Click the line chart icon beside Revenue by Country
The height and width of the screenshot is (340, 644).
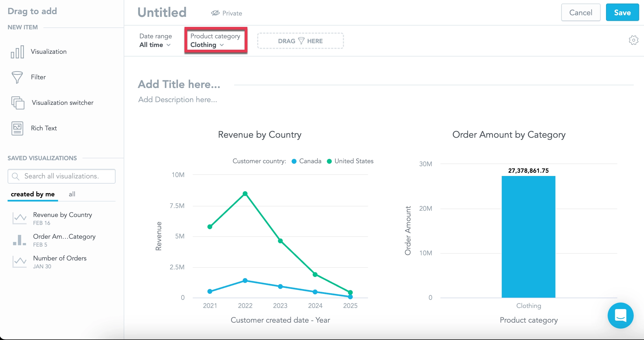click(x=19, y=218)
